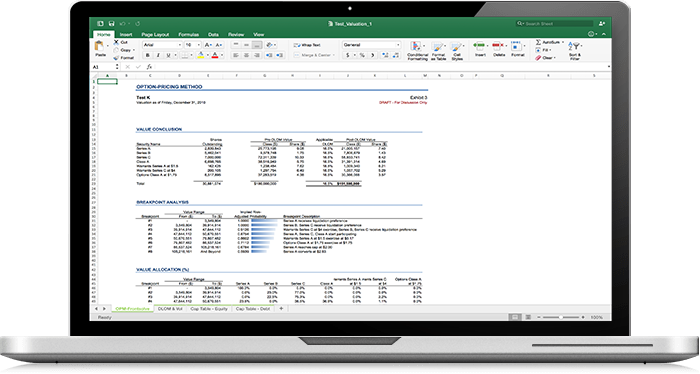Apply the Percent style icon
Image resolution: width=700 pixels, height=374 pixels.
coord(362,55)
